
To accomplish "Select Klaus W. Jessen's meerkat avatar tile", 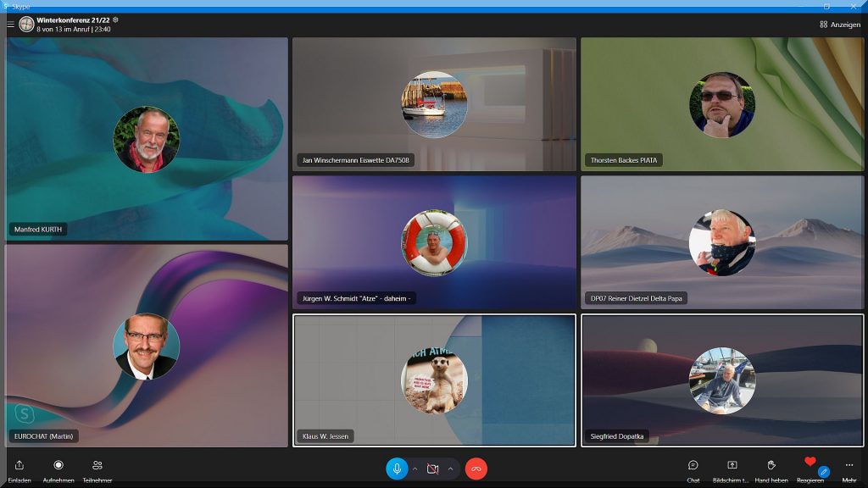I will tap(434, 380).
